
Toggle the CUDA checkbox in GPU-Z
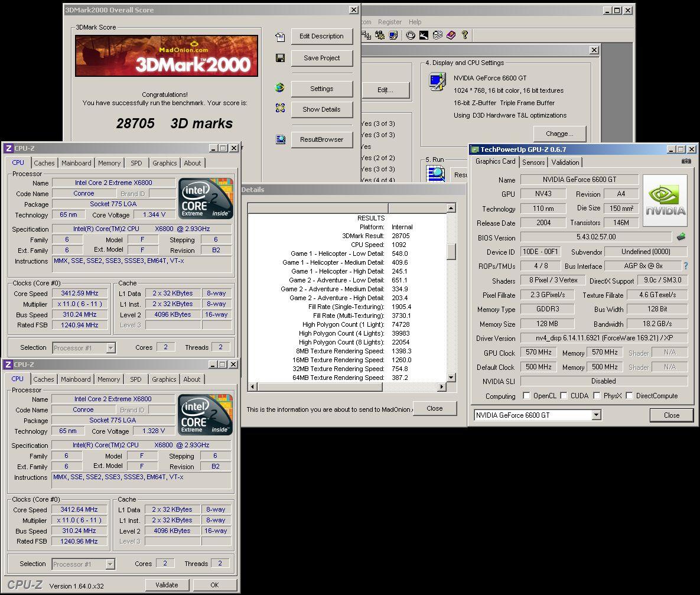(564, 395)
